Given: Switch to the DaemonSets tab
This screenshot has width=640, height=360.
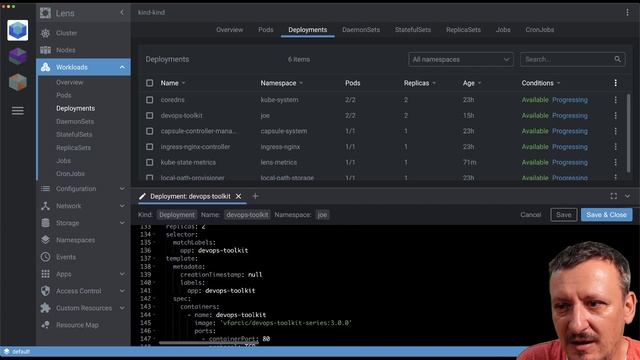Looking at the screenshot, I should tap(361, 30).
